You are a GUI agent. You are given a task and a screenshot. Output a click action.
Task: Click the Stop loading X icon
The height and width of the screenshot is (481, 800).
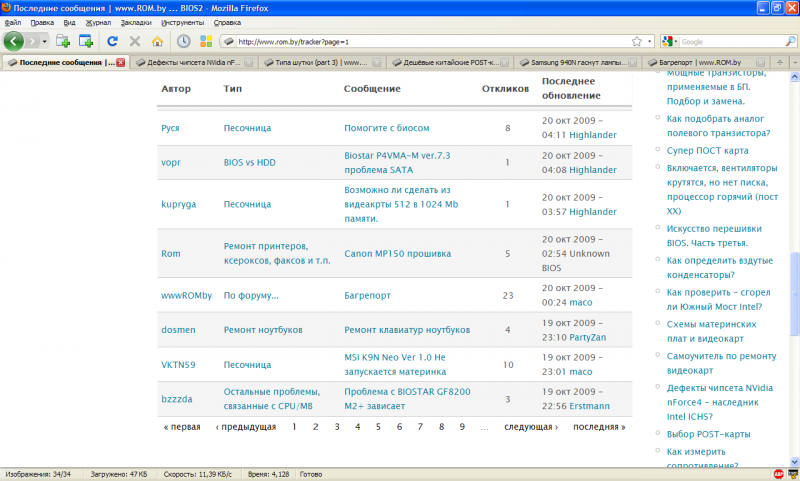[x=135, y=41]
